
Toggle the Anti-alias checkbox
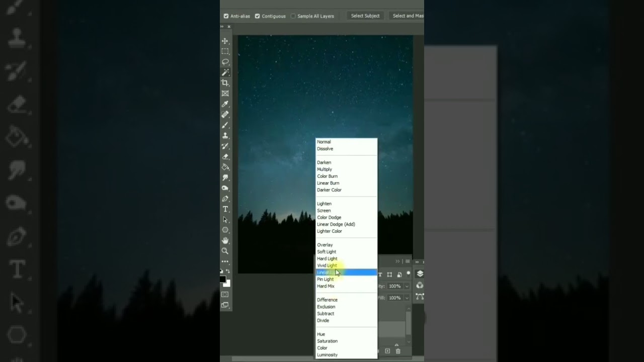226,16
